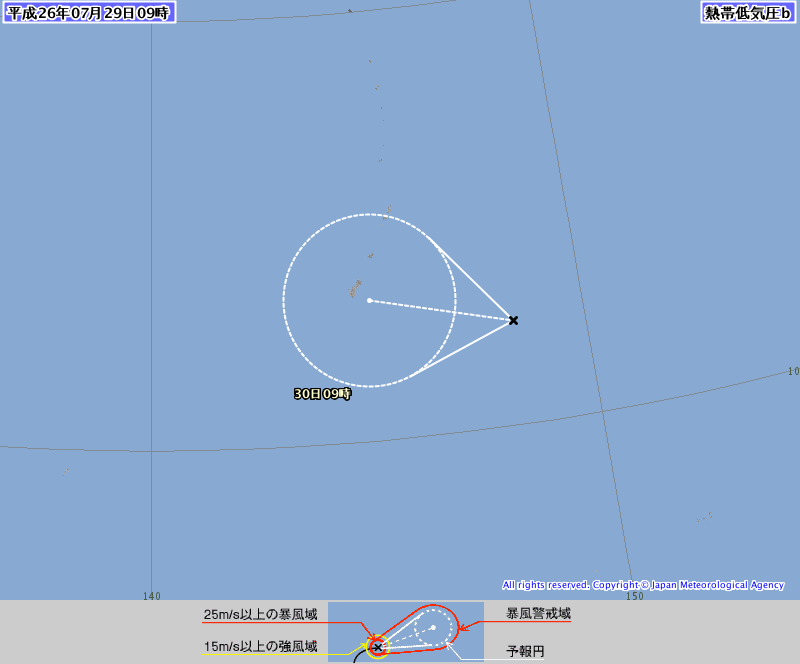Viewport: 800px width, 664px height.
Task: Select the 30日09時 forecast time label
Action: (x=322, y=394)
